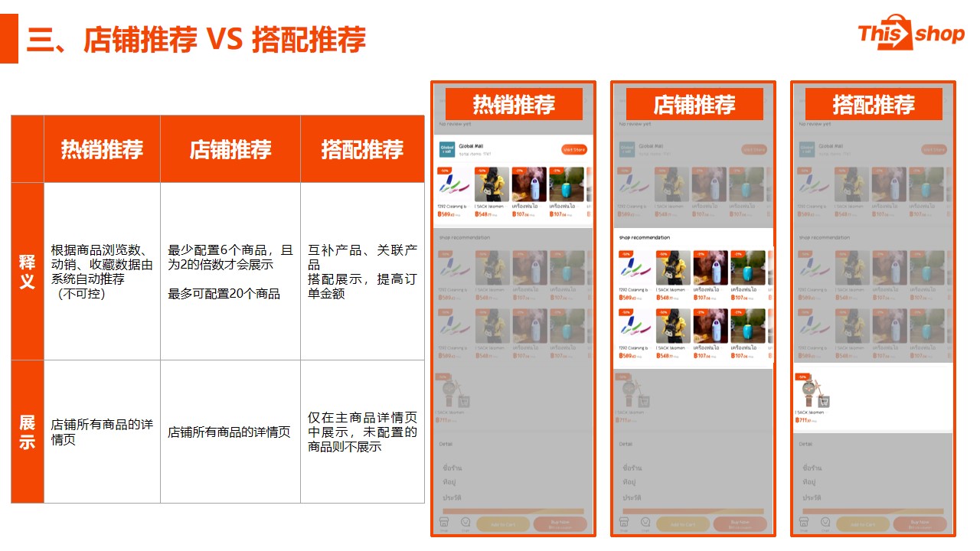Image resolution: width=980 pixels, height=551 pixels.
Task: Select the 热销推荐 label above first mockup
Action: click(x=514, y=104)
